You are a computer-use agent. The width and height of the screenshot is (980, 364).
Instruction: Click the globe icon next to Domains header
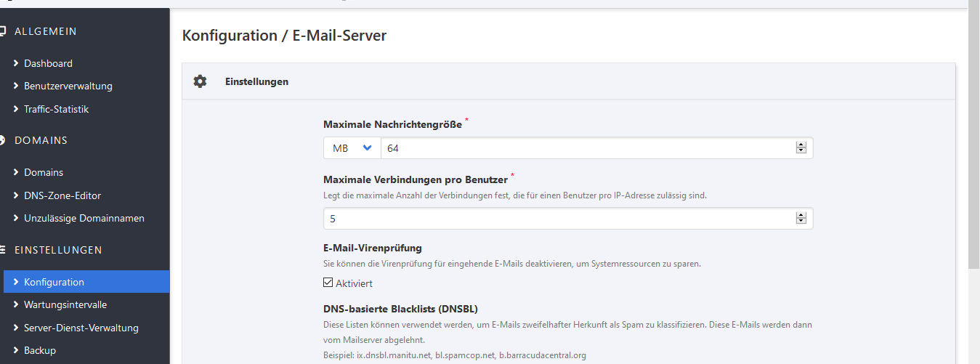3,140
